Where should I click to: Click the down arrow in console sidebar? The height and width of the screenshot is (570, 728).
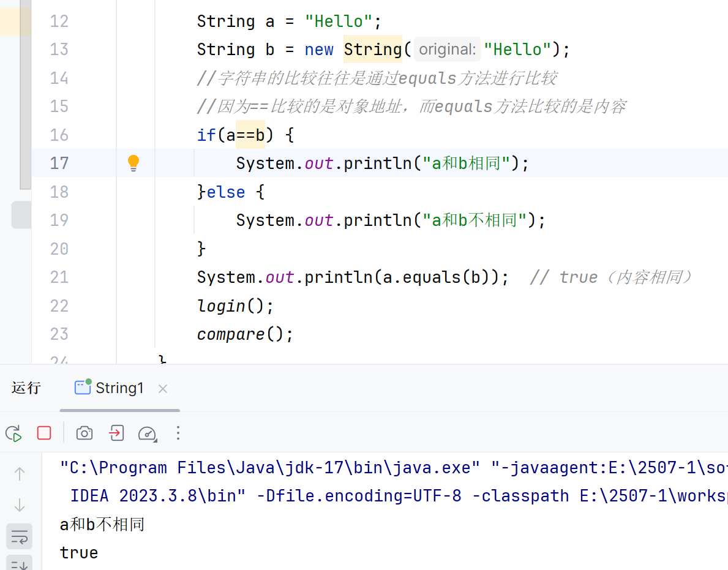click(x=20, y=505)
